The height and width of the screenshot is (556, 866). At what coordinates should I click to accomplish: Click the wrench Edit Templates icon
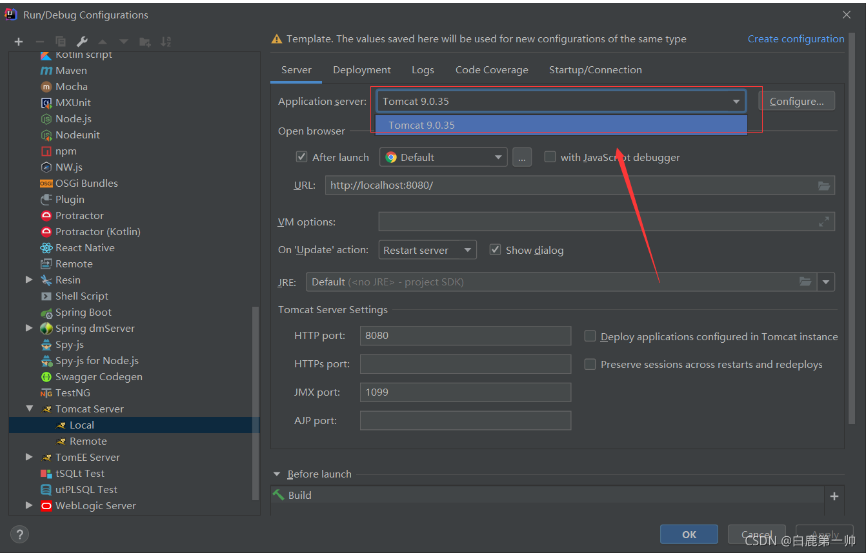click(82, 41)
